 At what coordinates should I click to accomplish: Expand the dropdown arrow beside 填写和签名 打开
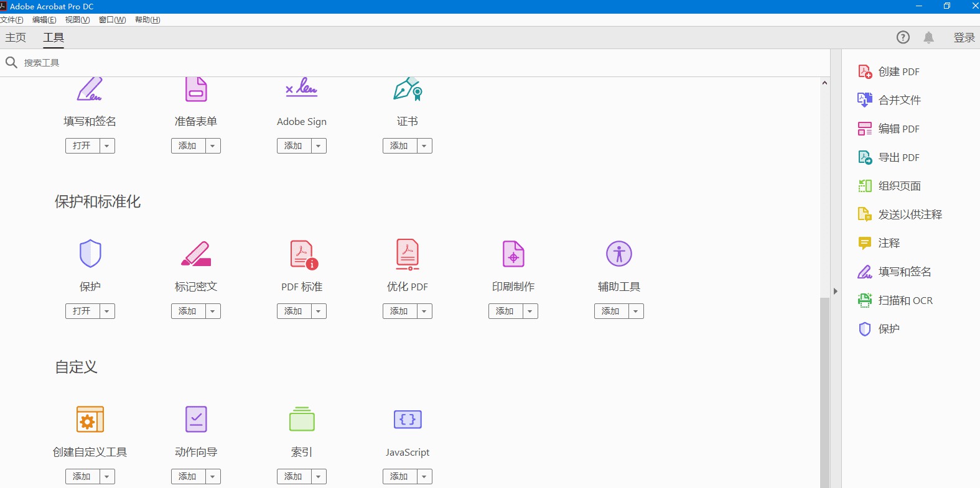pos(107,146)
